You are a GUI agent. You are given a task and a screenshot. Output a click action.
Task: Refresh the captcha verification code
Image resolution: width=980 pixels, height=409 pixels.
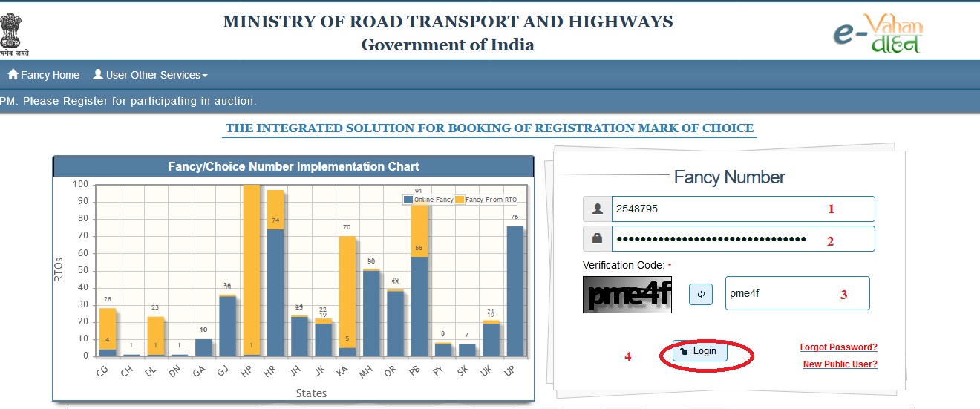[x=700, y=294]
